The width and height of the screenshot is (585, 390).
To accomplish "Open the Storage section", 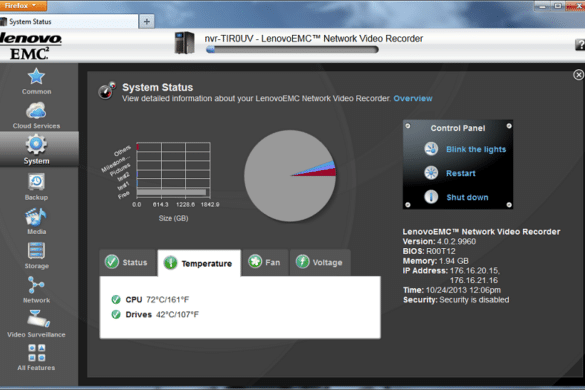I will coord(36,255).
